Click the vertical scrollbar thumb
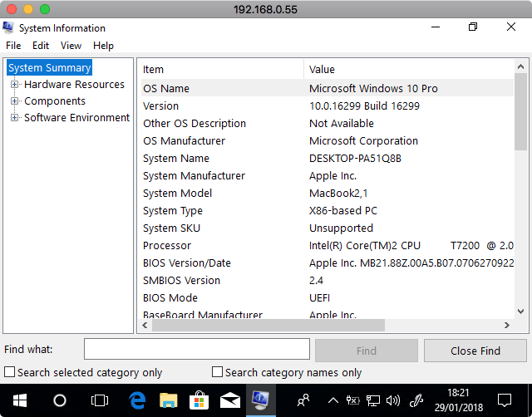Image resolution: width=532 pixels, height=417 pixels. click(x=521, y=111)
